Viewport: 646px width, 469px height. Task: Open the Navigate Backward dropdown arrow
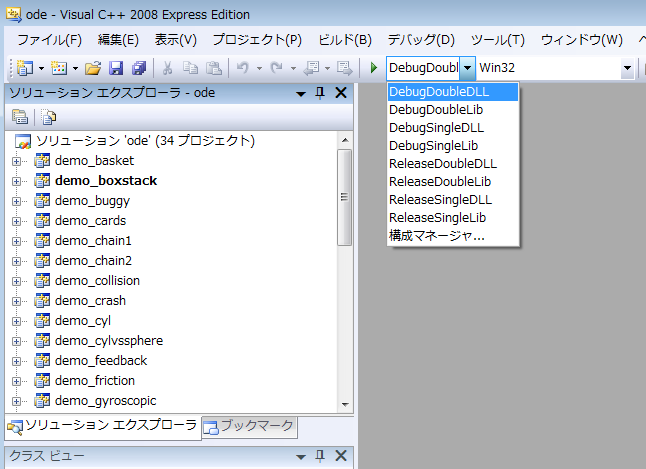click(328, 68)
